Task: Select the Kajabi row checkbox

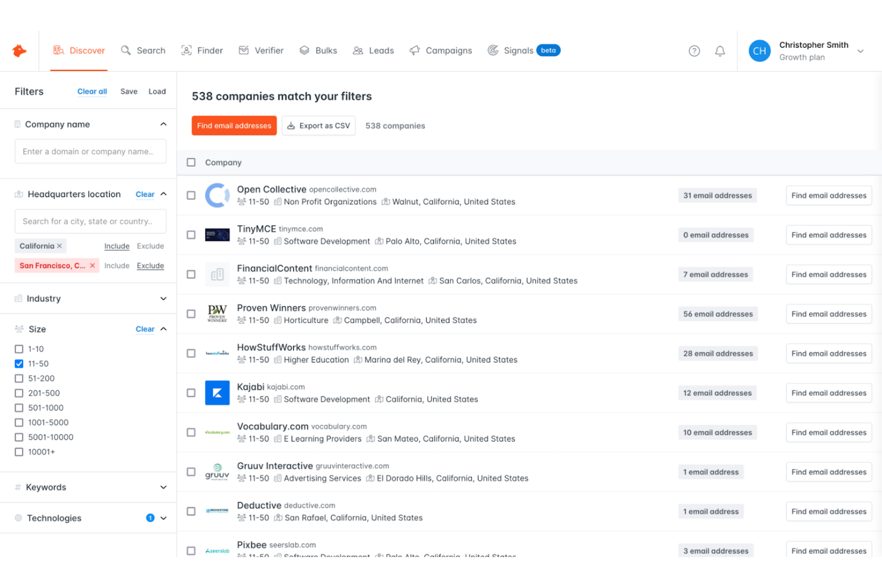Action: coord(191,393)
